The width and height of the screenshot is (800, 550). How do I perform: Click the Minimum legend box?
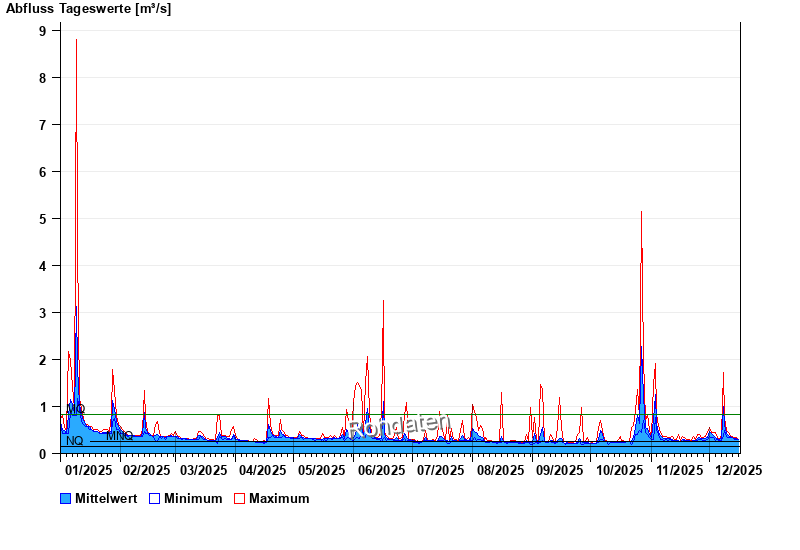coord(154,498)
